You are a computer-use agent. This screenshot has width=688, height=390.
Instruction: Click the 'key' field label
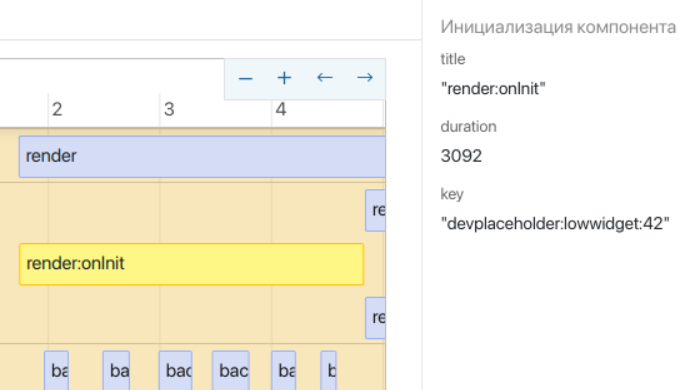pos(452,194)
